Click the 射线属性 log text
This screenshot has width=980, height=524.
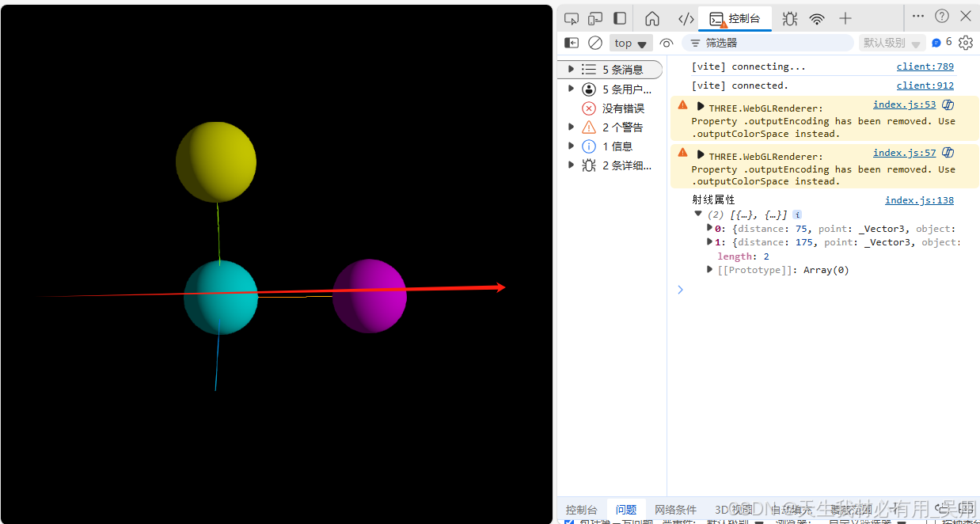(713, 199)
